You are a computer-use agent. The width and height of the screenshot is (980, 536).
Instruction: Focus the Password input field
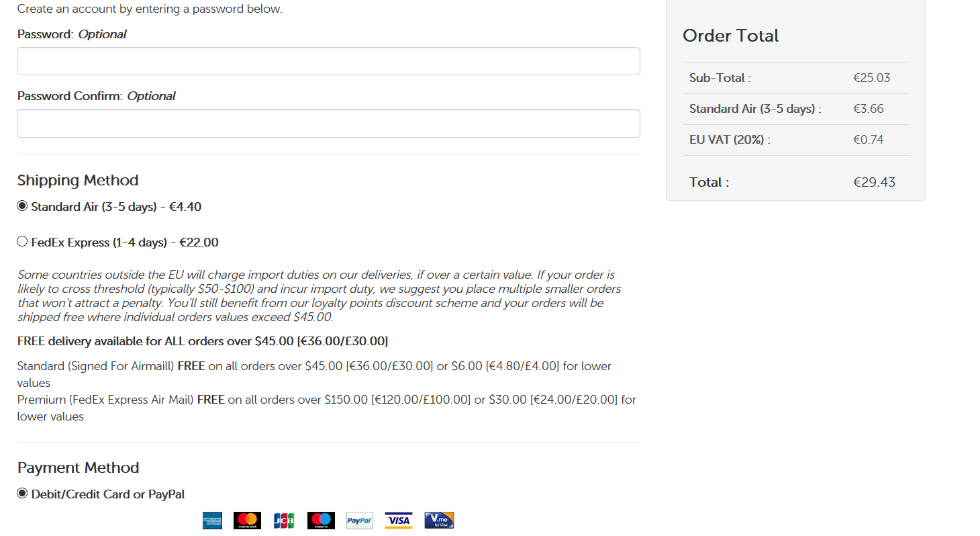pyautogui.click(x=328, y=61)
